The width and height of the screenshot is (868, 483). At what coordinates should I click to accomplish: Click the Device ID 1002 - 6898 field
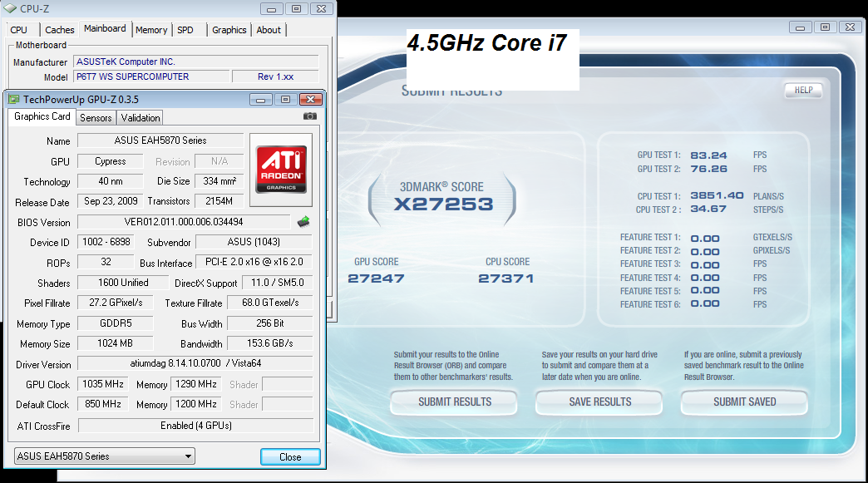point(106,242)
